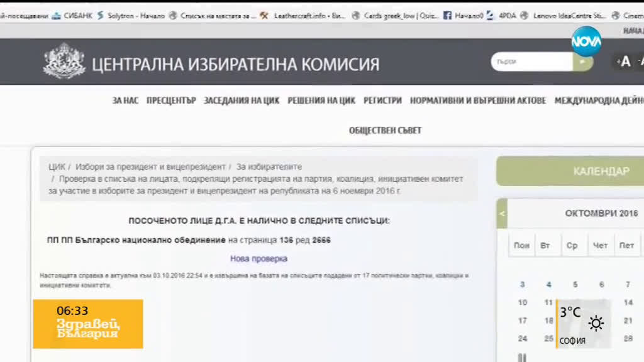The height and width of the screenshot is (362, 644).
Task: Select calendar day 11
Action: tap(548, 302)
